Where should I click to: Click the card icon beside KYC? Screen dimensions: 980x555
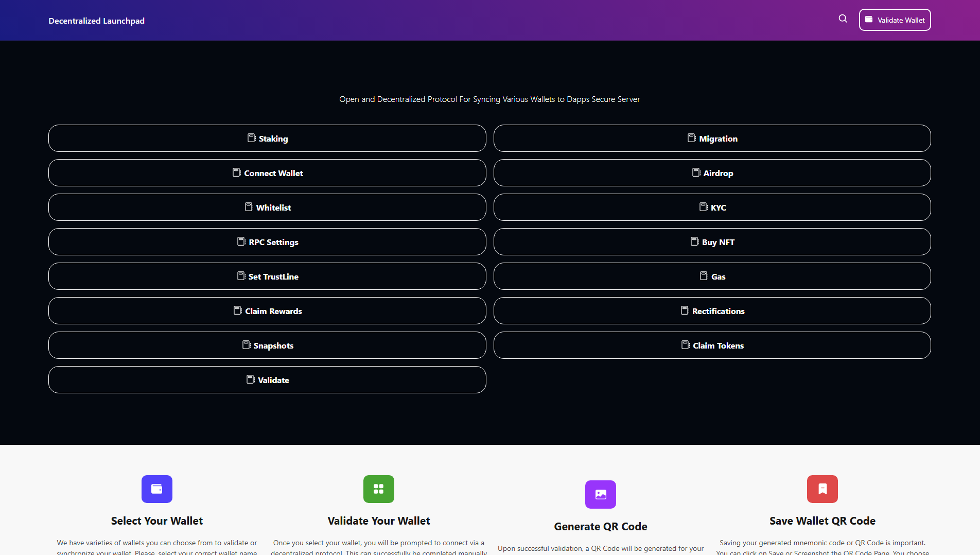coord(704,207)
